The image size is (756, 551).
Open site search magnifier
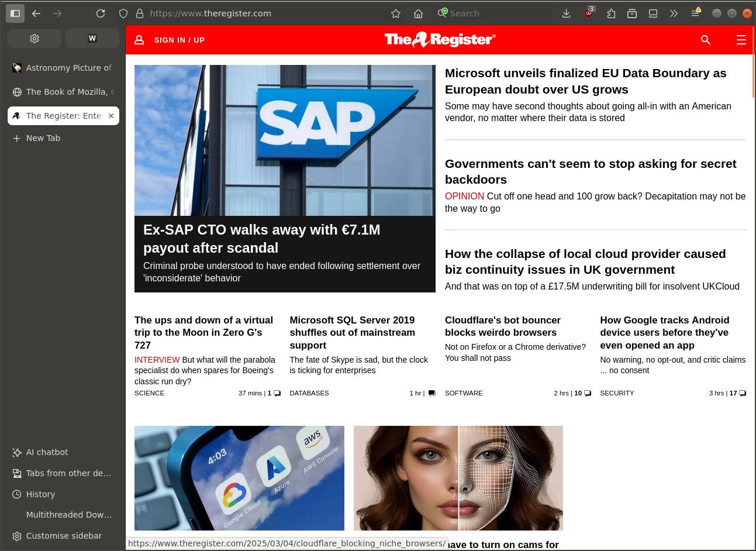706,40
